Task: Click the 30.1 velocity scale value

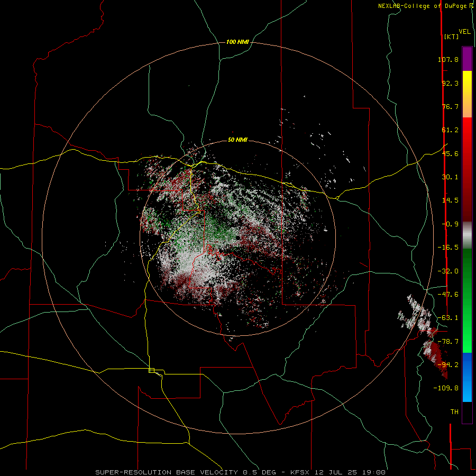Action: [x=450, y=177]
